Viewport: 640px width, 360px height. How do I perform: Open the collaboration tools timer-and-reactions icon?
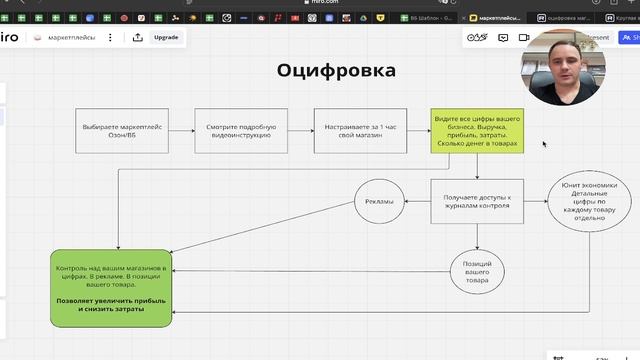tap(477, 38)
